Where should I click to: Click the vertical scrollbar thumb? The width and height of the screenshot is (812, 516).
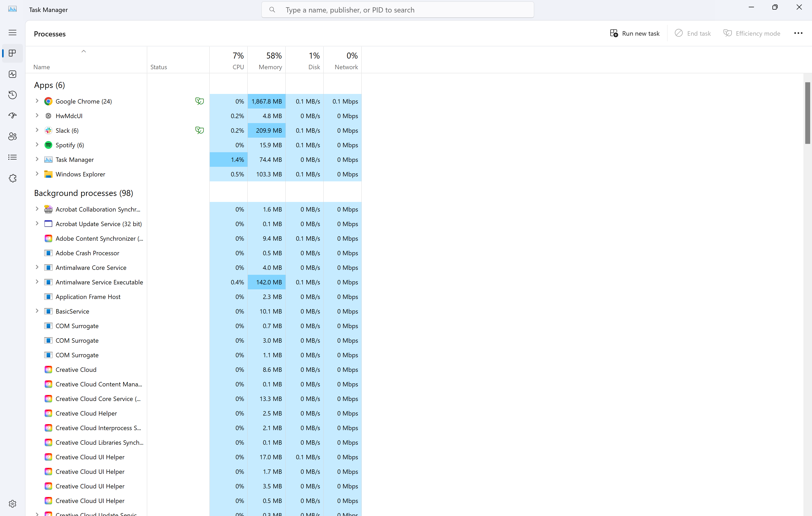click(807, 113)
